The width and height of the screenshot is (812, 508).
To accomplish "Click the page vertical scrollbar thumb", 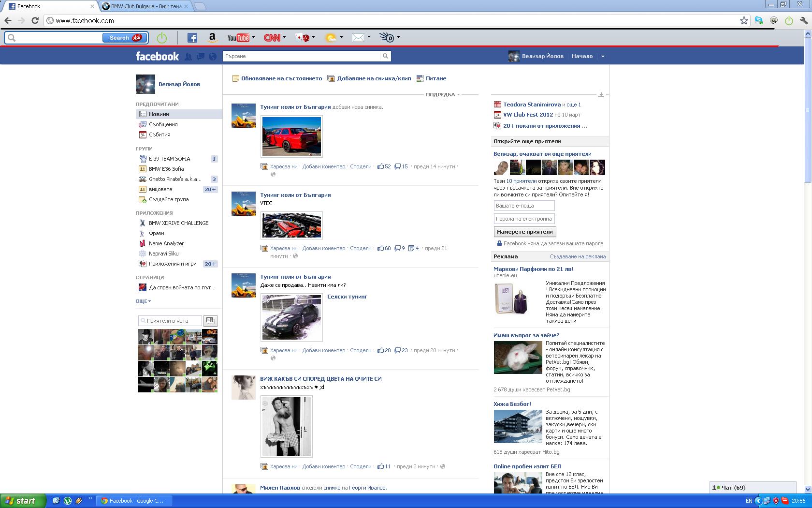I will click(x=807, y=110).
